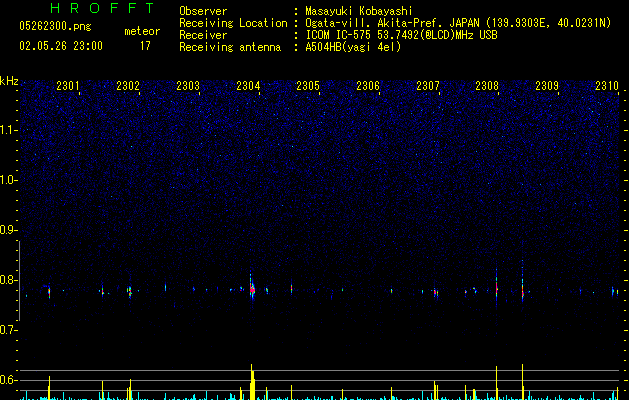
Task: Click the 2305 time marker
Action: coord(308,86)
